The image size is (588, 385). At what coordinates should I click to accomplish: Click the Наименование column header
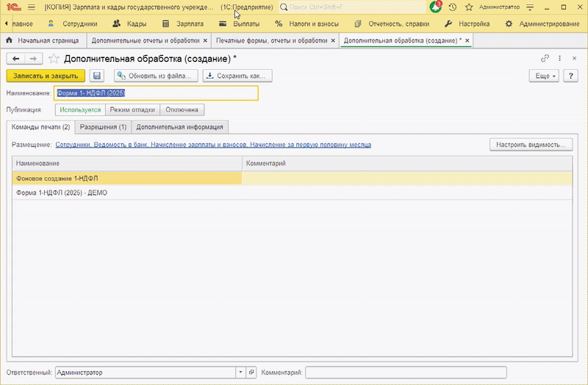pos(126,163)
